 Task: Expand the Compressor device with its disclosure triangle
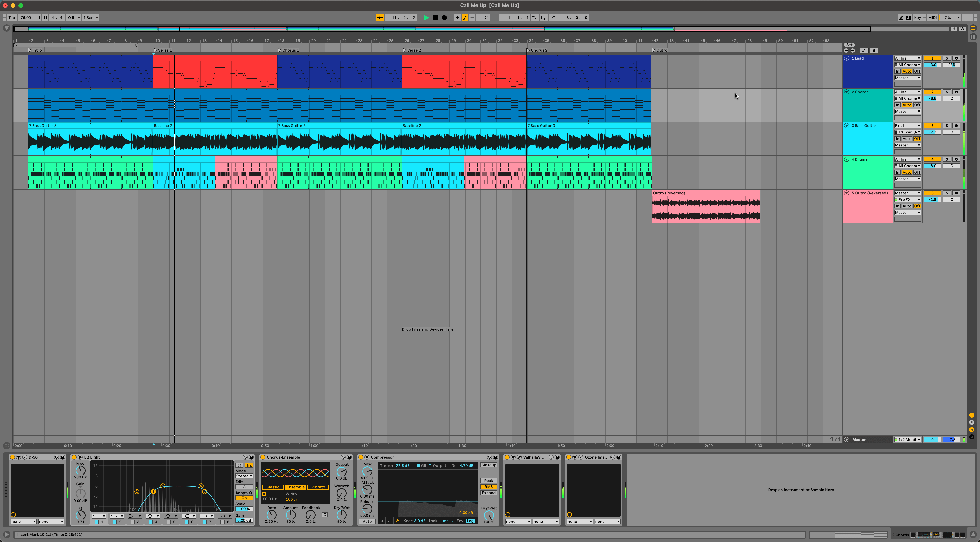pos(366,457)
